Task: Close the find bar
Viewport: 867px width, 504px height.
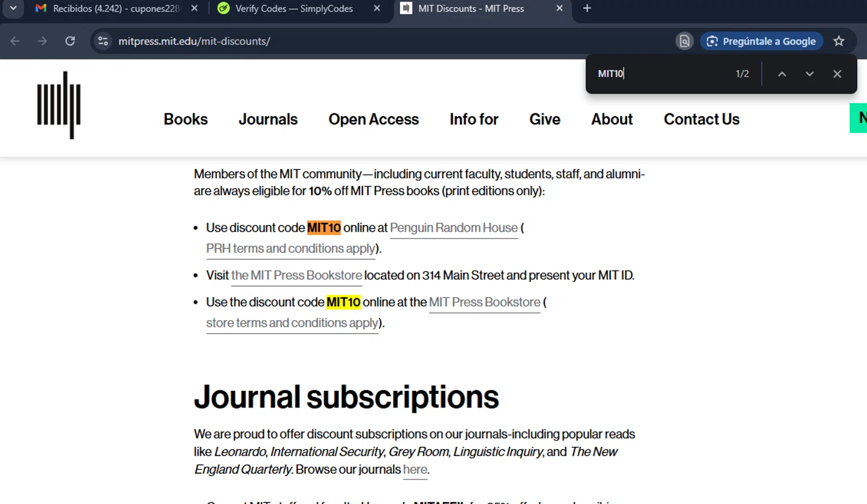Action: pos(837,74)
